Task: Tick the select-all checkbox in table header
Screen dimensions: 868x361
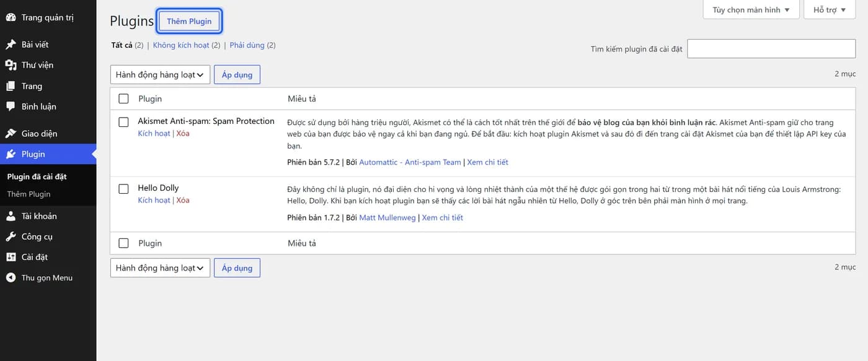Action: pyautogui.click(x=123, y=98)
